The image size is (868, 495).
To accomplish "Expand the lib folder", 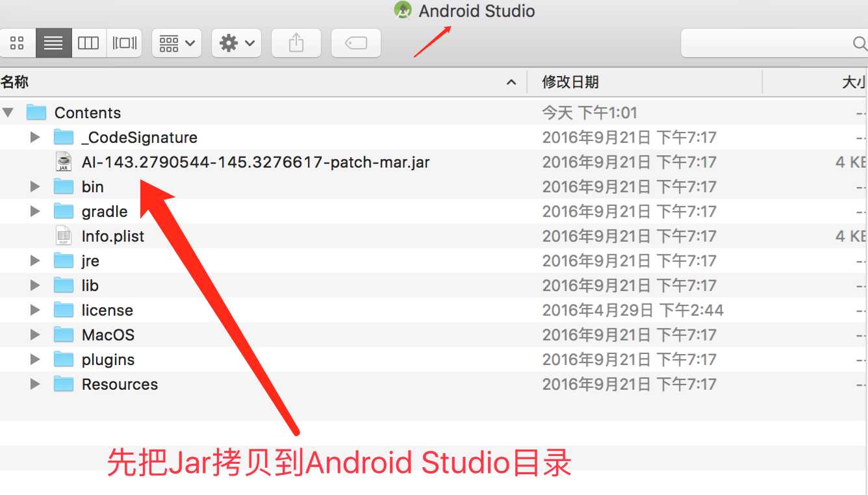I will tap(35, 285).
